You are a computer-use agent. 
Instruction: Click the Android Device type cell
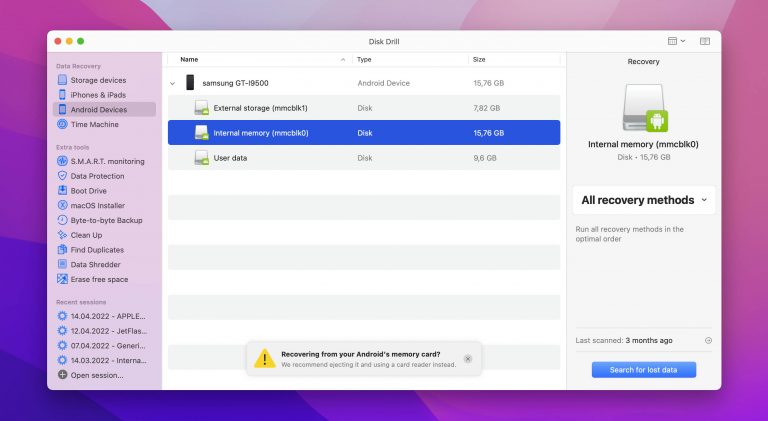(384, 83)
